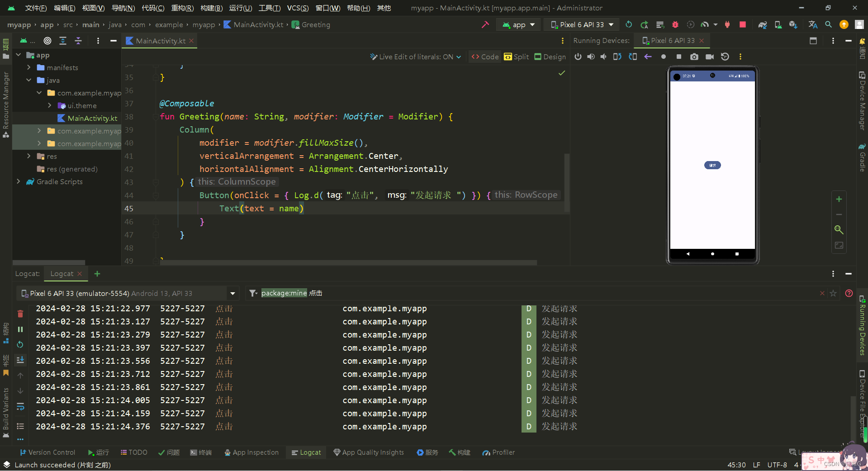Open the Pixel 6 API 33 device dropdown
This screenshot has width=868, height=471.
[582, 24]
